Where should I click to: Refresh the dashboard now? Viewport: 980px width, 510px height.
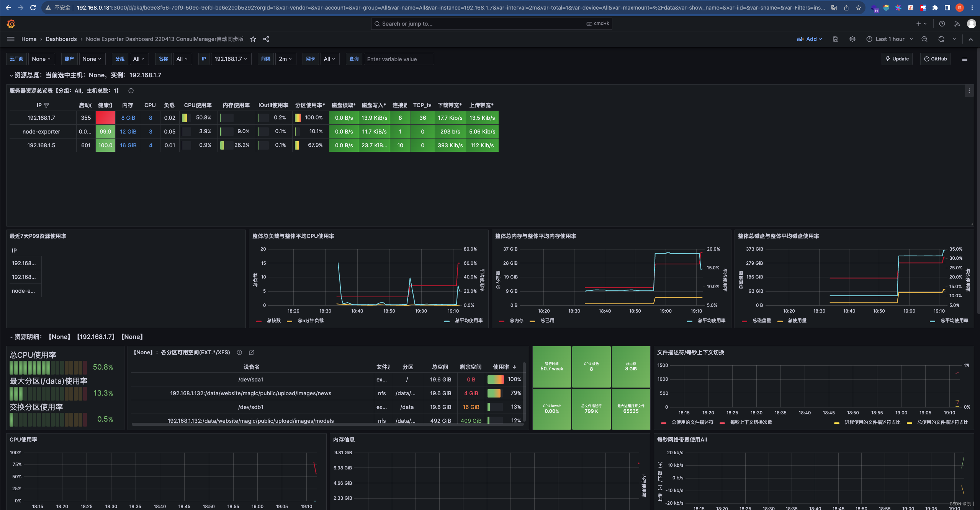point(941,39)
